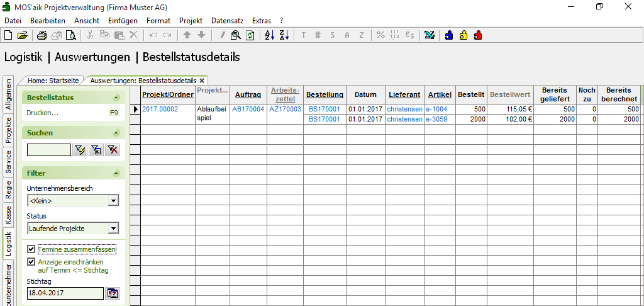Open the Stichtag calendar picker icon
This screenshot has width=644, height=306.
coord(113,293)
